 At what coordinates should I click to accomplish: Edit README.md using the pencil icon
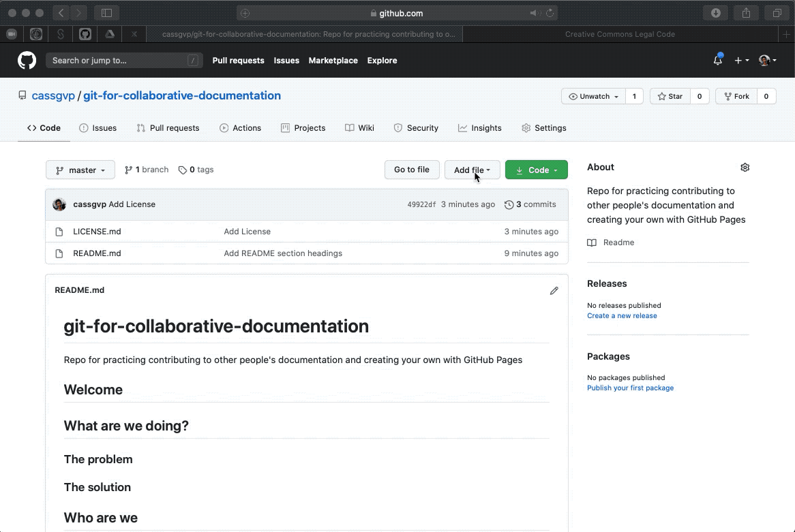click(554, 290)
